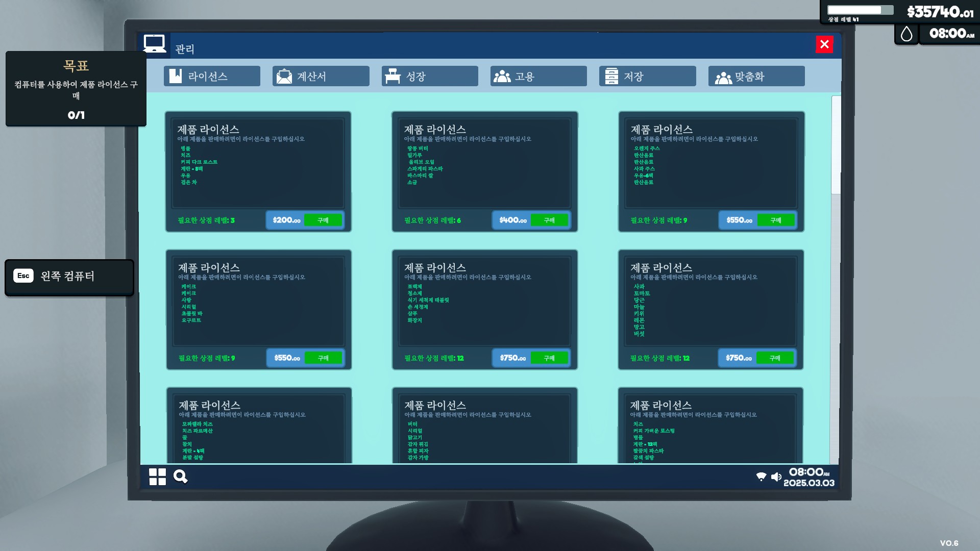Close the 관리 window with the red X
This screenshot has height=551, width=980.
point(824,44)
